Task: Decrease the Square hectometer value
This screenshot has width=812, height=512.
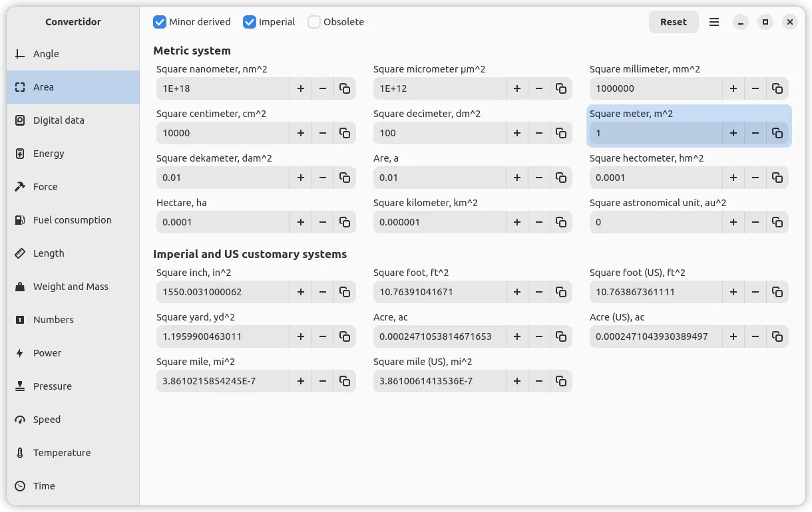Action: (x=755, y=178)
